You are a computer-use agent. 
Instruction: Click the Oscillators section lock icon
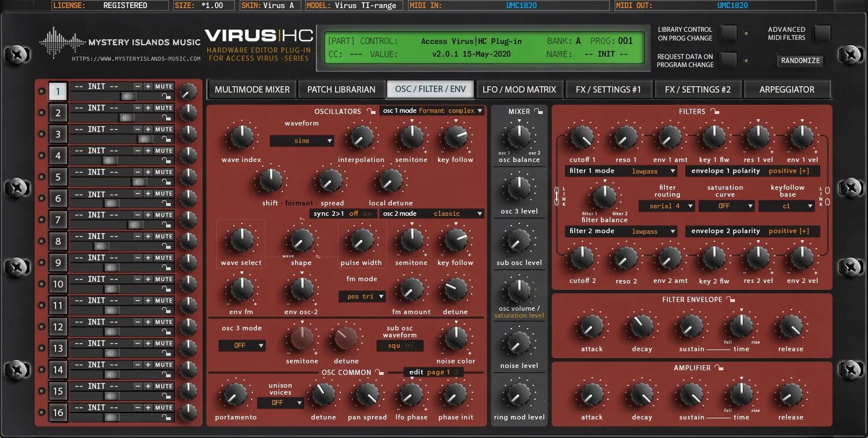point(371,111)
